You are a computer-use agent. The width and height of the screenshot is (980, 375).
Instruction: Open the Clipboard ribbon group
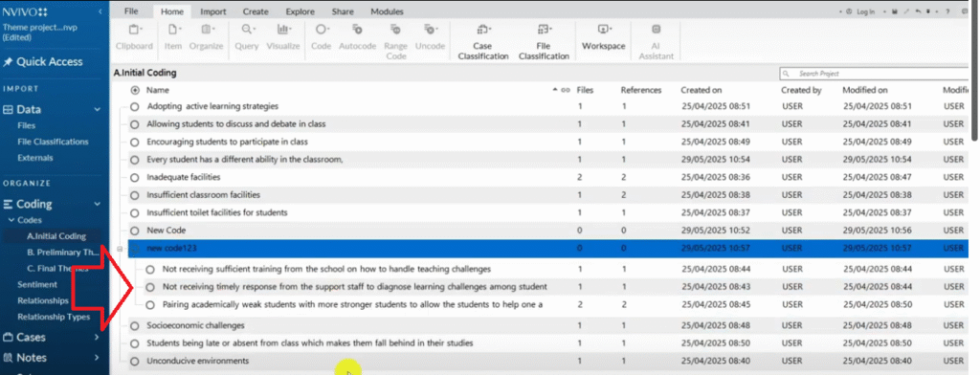click(x=134, y=36)
